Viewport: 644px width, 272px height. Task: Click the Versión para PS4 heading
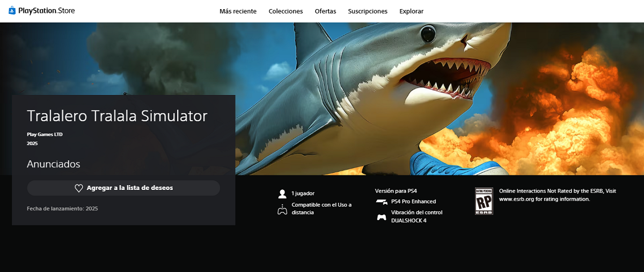[x=396, y=191]
